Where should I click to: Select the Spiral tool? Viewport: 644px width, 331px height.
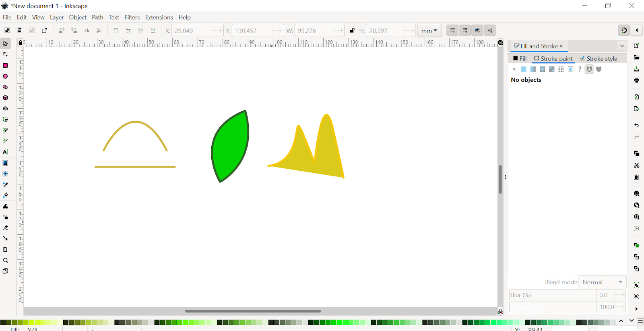(6, 109)
